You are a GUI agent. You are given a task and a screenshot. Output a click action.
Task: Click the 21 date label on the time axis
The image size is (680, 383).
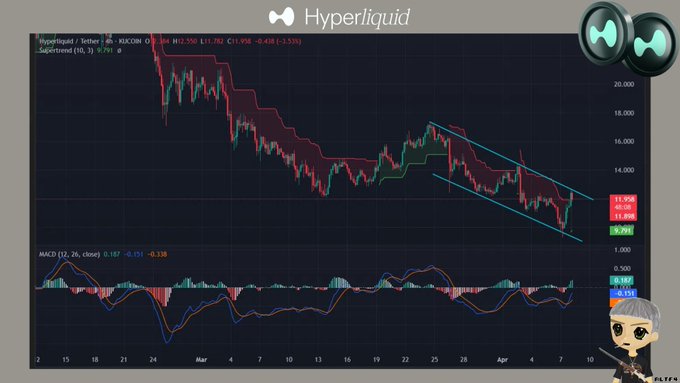pos(124,360)
